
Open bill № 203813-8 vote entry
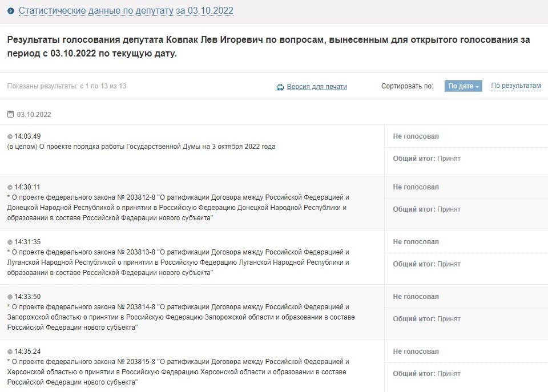[x=178, y=262]
